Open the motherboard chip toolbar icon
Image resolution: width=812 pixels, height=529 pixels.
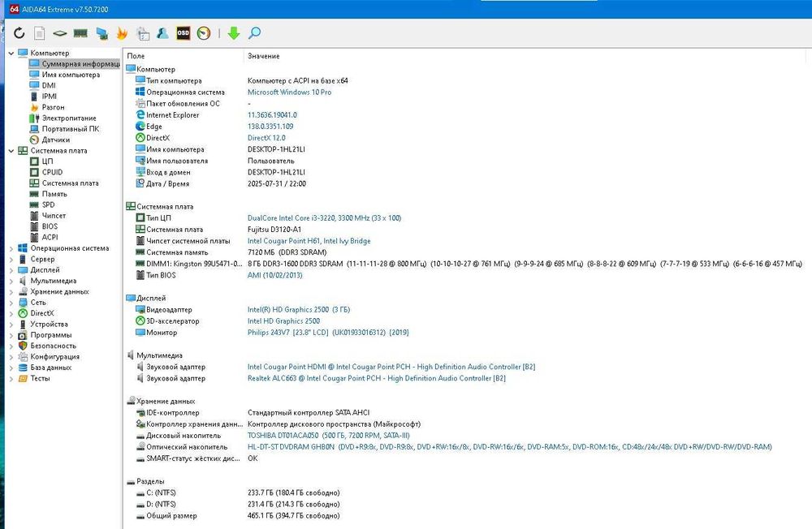[x=59, y=33]
